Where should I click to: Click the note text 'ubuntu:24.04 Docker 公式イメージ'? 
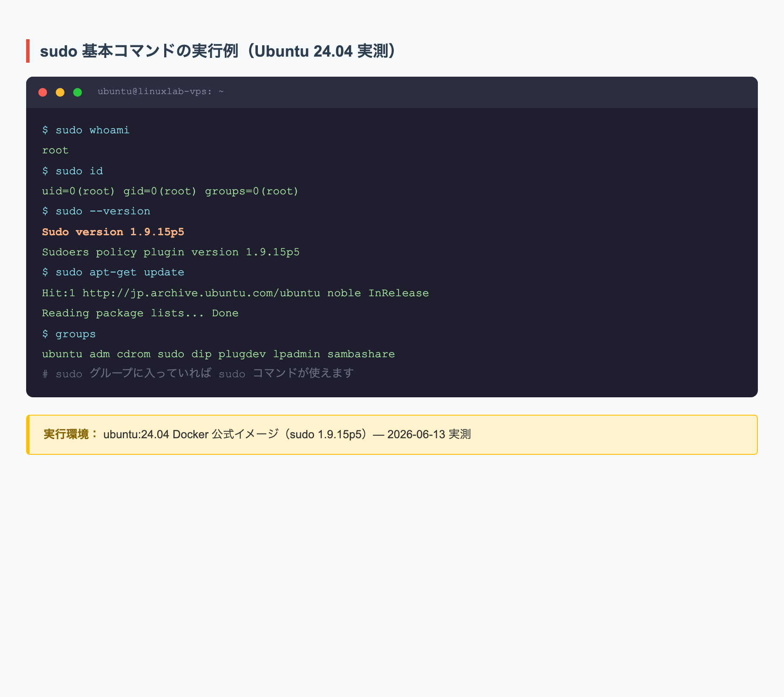(x=287, y=434)
